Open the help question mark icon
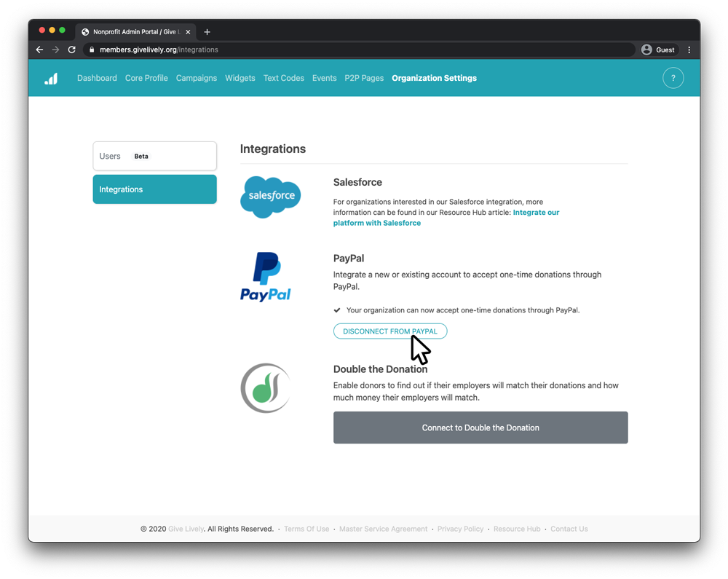The height and width of the screenshot is (579, 728). [673, 78]
